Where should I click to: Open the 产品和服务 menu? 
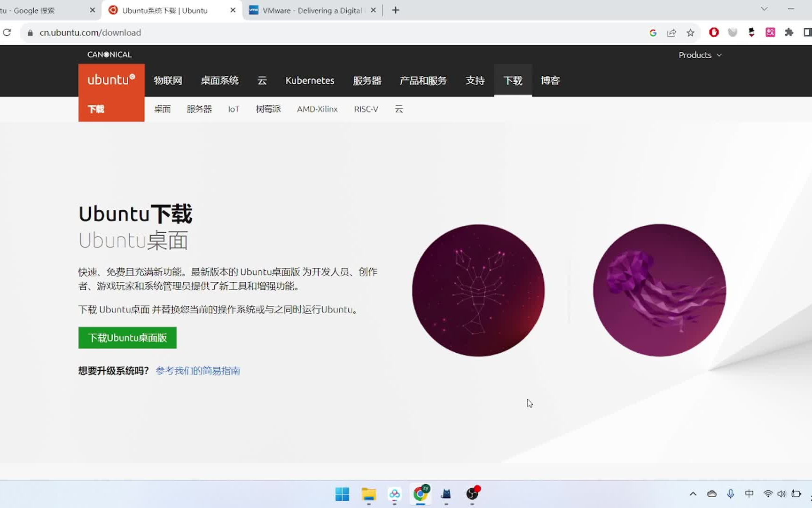click(x=423, y=80)
